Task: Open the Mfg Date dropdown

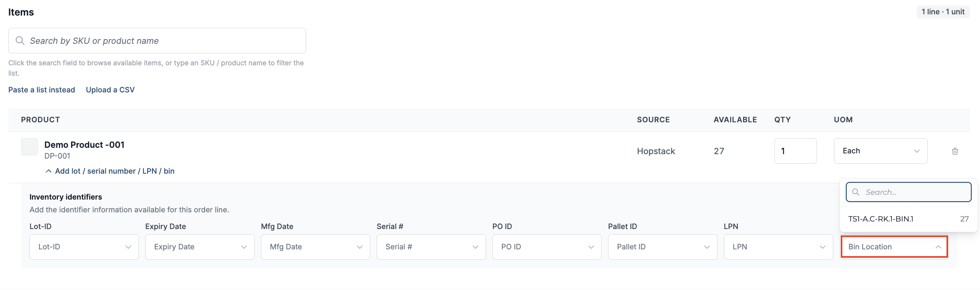Action: coord(316,247)
